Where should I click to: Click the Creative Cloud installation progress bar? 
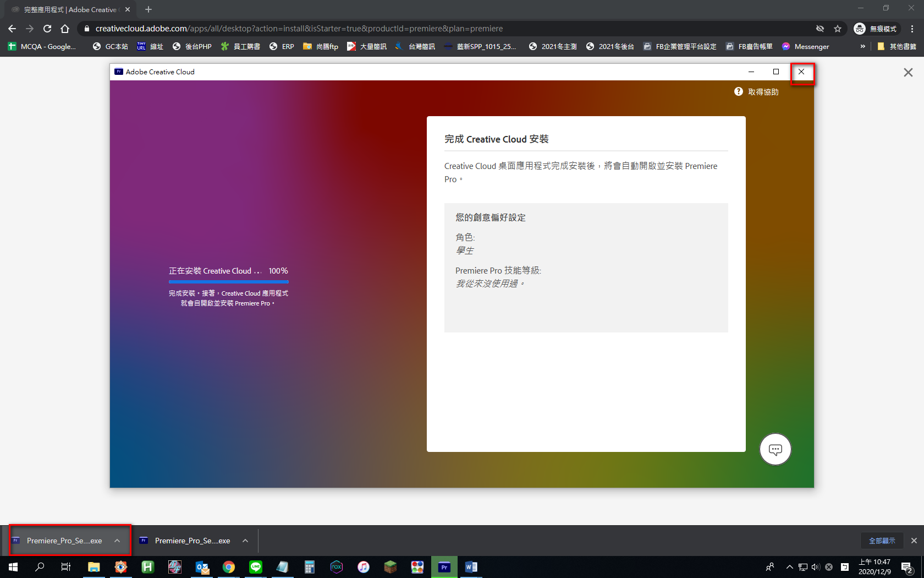pos(228,281)
